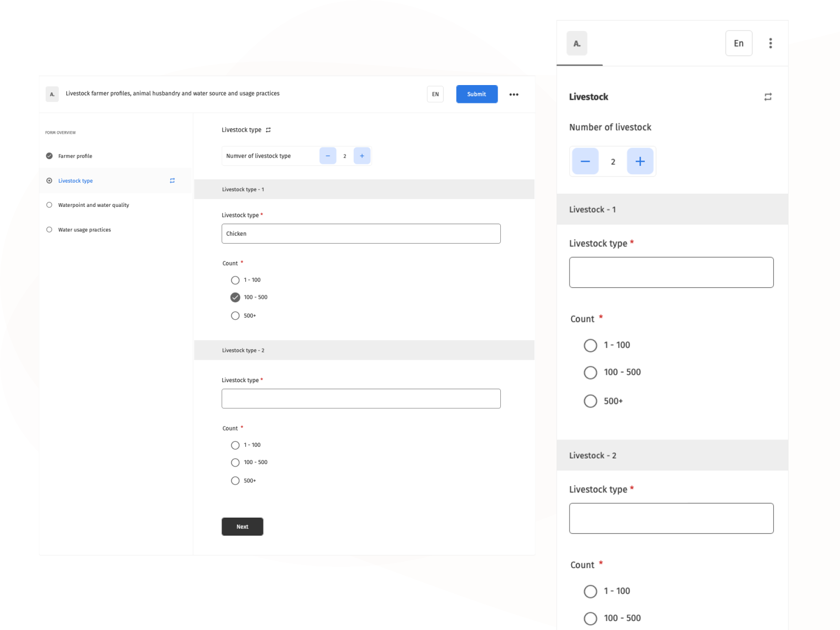Open the EN language selector on desktop
Screen dimensions: 840x630
[x=435, y=94]
